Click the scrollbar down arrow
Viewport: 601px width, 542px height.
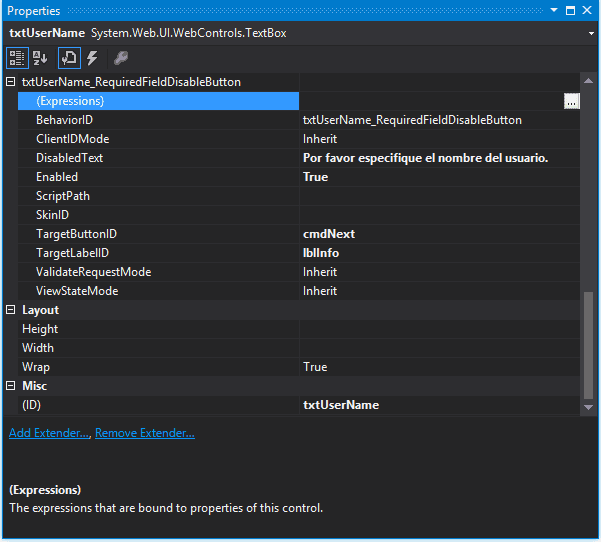click(588, 407)
